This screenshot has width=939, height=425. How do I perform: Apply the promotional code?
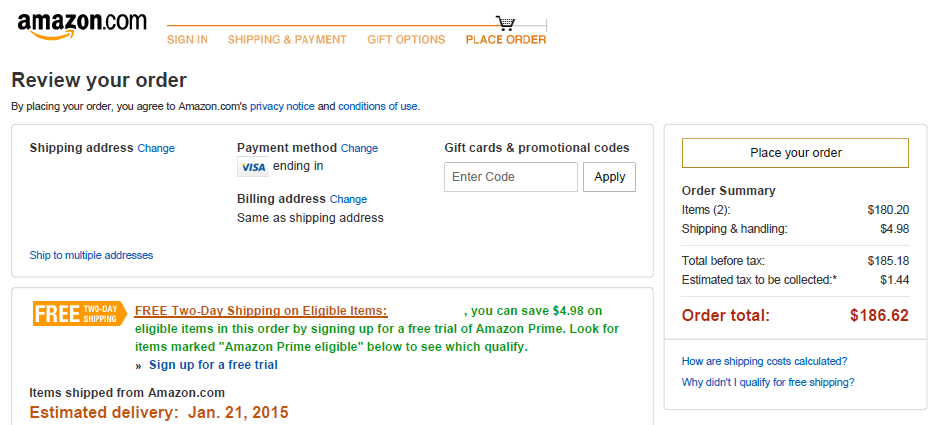(609, 177)
